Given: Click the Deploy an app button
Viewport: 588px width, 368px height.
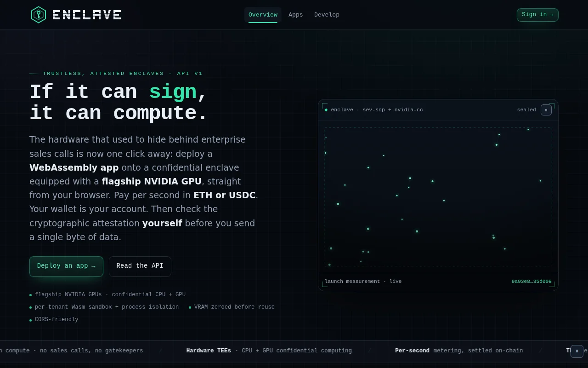Looking at the screenshot, I should pos(66,266).
